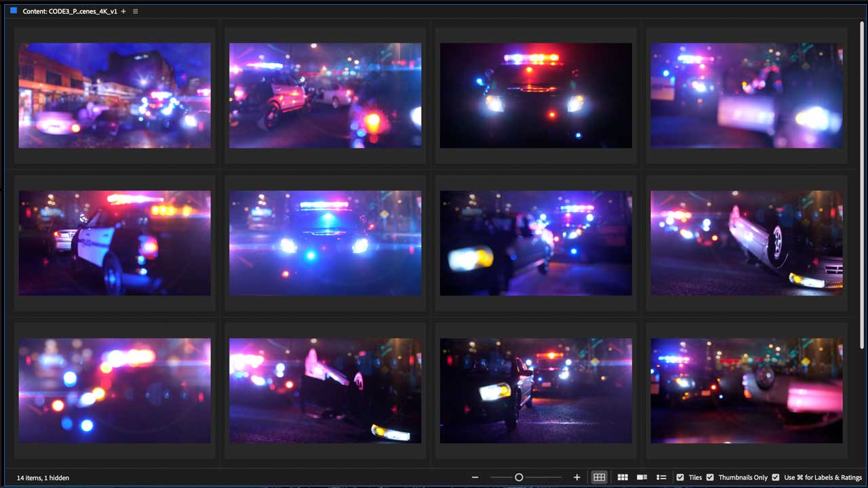The image size is (868, 488).
Task: Select the Content: CODE3_P..cenes_4K_v1 tab
Action: (69, 12)
